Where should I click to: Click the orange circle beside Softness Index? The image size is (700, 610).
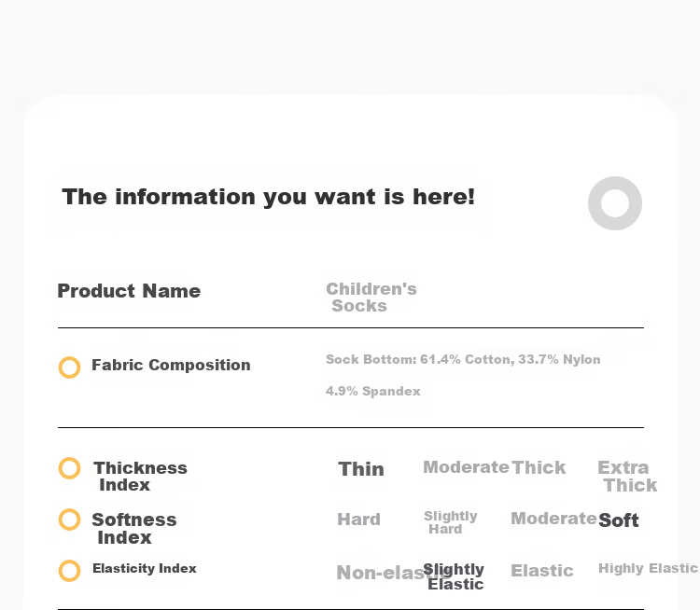pos(70,520)
